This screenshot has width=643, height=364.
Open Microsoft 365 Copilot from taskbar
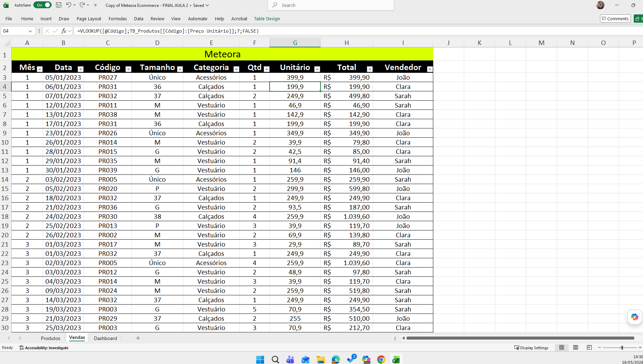[x=366, y=360]
